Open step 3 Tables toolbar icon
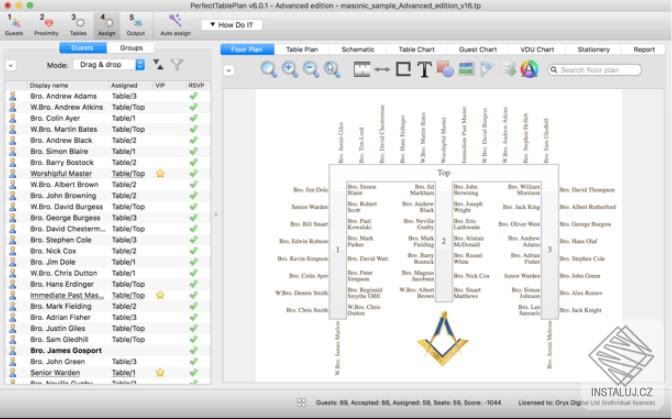 (x=78, y=25)
